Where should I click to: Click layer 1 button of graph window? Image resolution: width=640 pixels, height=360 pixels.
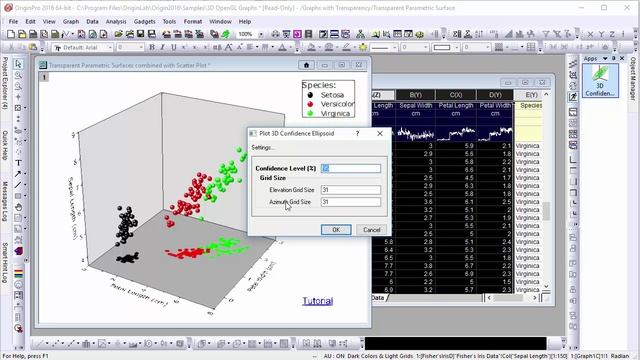[44, 77]
